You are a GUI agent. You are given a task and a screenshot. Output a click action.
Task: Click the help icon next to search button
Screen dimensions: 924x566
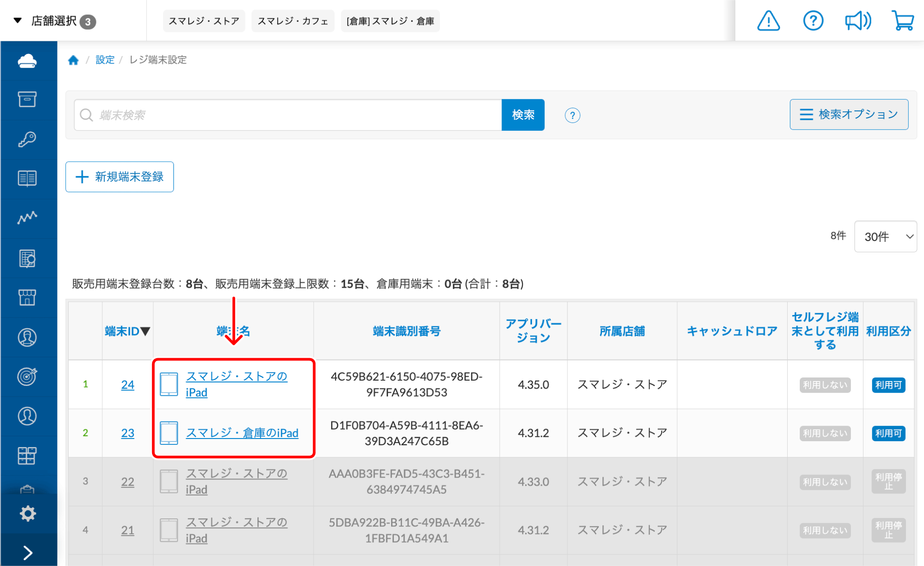click(572, 115)
